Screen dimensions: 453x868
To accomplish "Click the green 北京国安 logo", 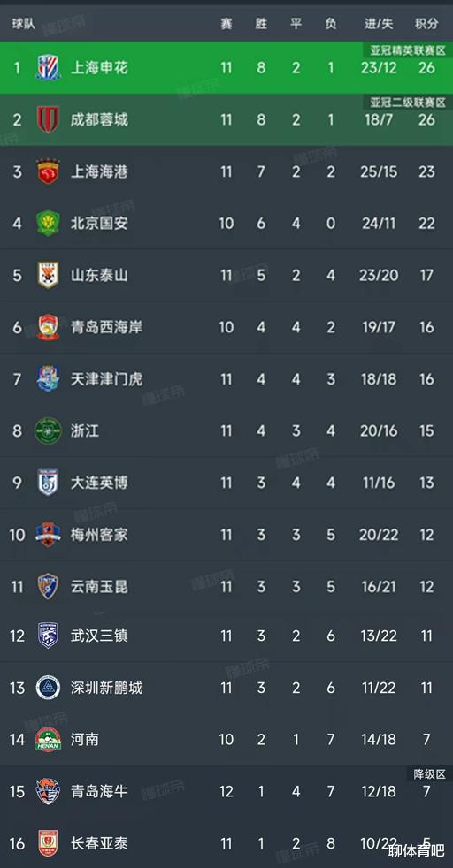I will (48, 223).
